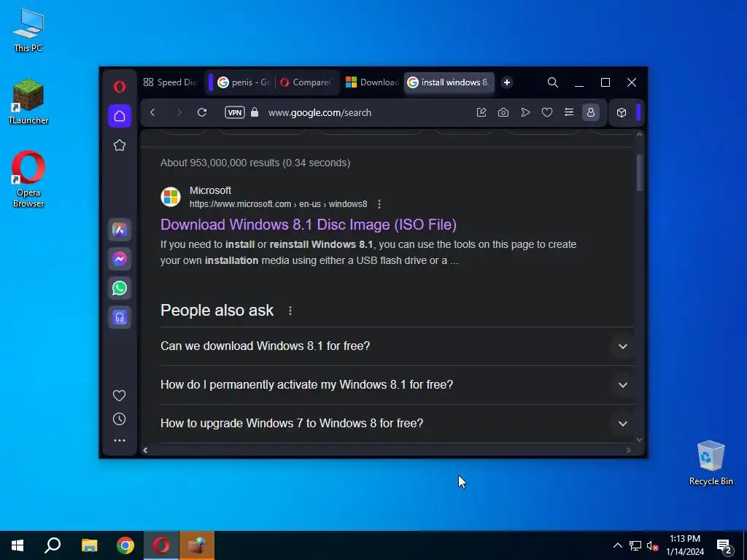The image size is (747, 560).
Task: Click the 'People also ask' heading
Action: click(x=217, y=311)
